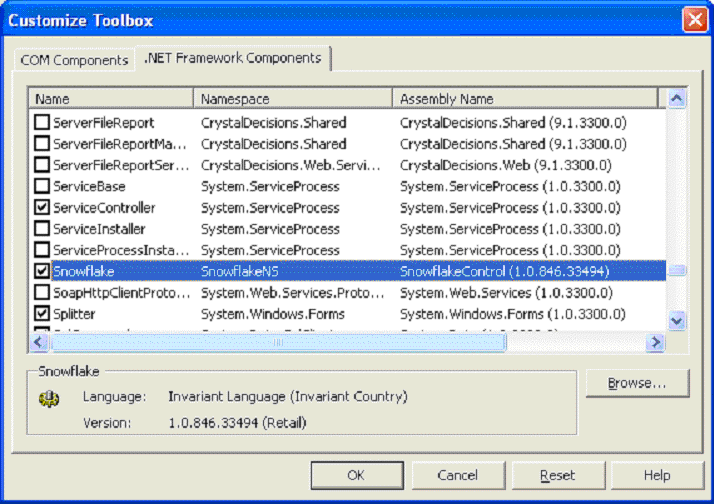The image size is (714, 504).
Task: Click the OK button
Action: [357, 475]
